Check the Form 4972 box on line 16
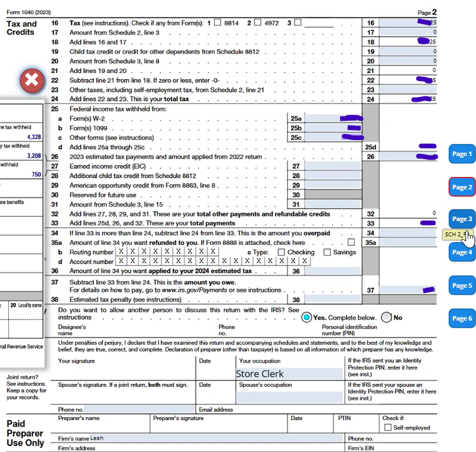 point(257,22)
